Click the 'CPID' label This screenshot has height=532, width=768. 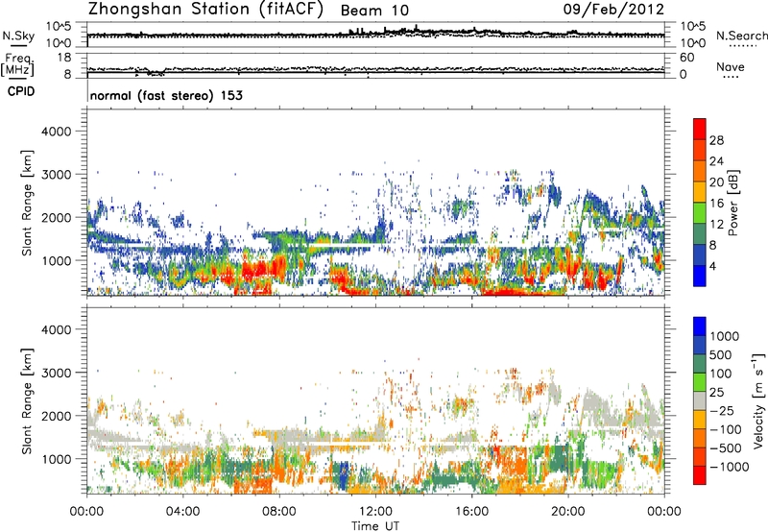tap(21, 91)
